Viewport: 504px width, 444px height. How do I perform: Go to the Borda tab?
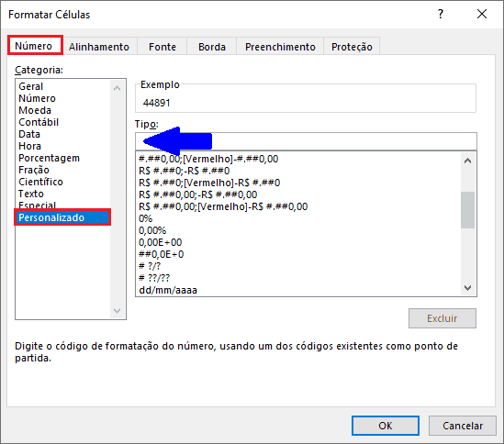click(x=212, y=47)
